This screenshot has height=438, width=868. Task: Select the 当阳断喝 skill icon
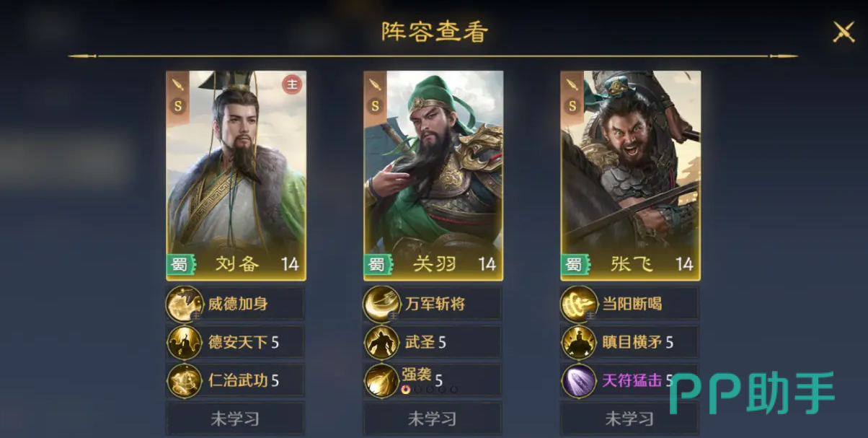pos(579,304)
